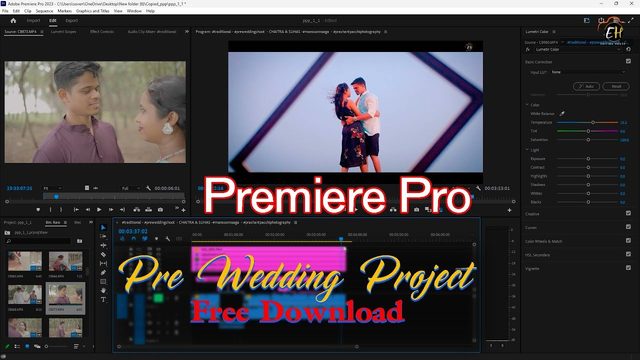Select the Slip tool
640x360 pixels.
point(103,264)
